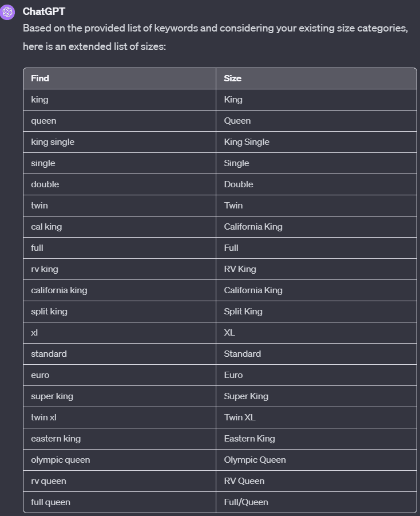Screen dimensions: 420x516
Task: Select the 'olympic queen' keyword cell
Action: (60, 460)
